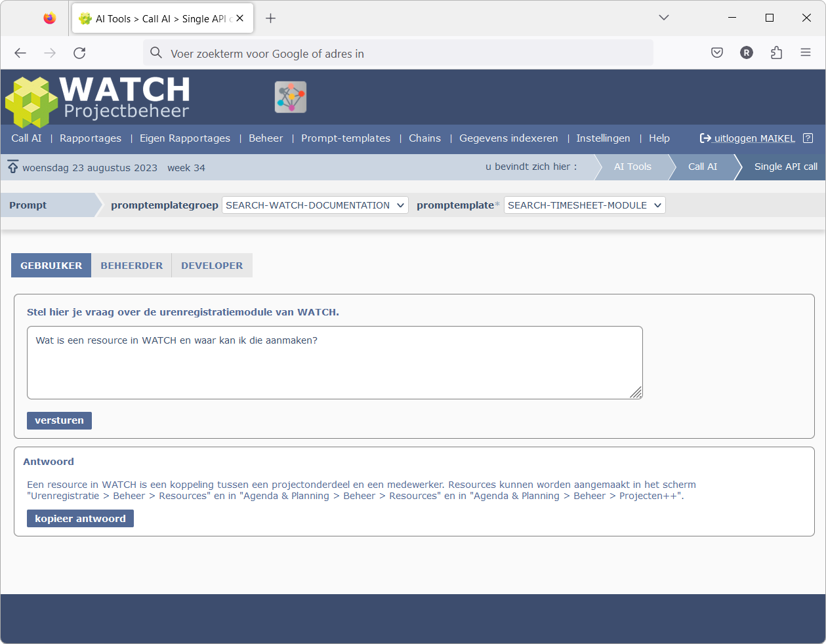Switch to the DEVELOPER tab
This screenshot has width=826, height=644.
212,266
